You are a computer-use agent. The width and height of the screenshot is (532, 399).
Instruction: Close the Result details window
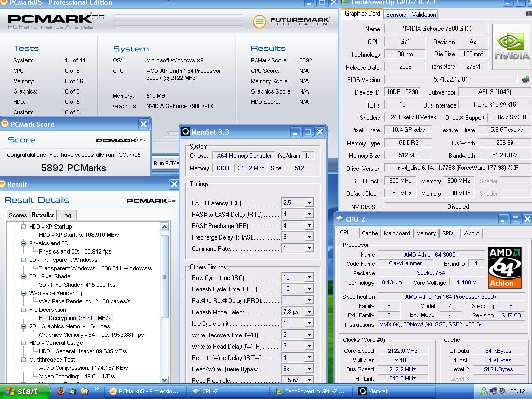pyautogui.click(x=174, y=184)
